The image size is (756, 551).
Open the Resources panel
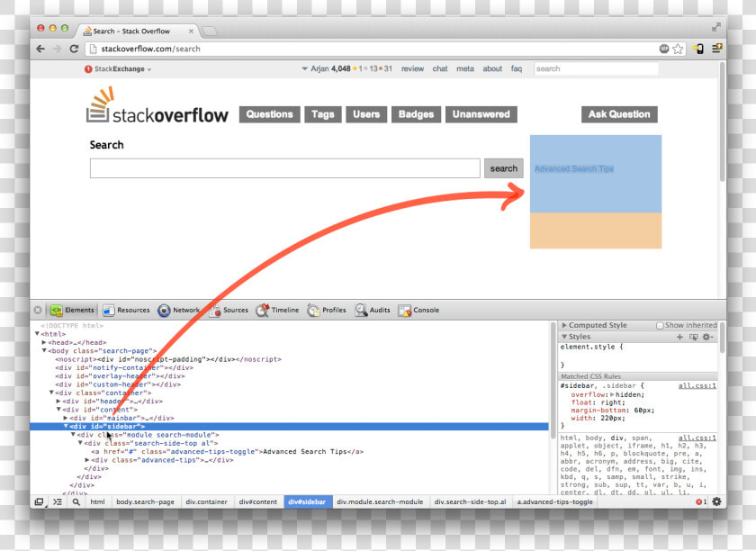(x=126, y=311)
